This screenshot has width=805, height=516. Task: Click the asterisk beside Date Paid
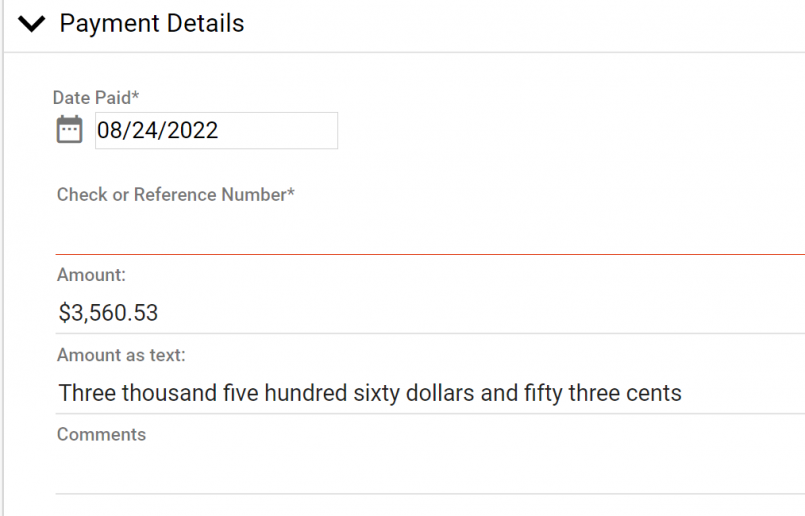pyautogui.click(x=136, y=94)
